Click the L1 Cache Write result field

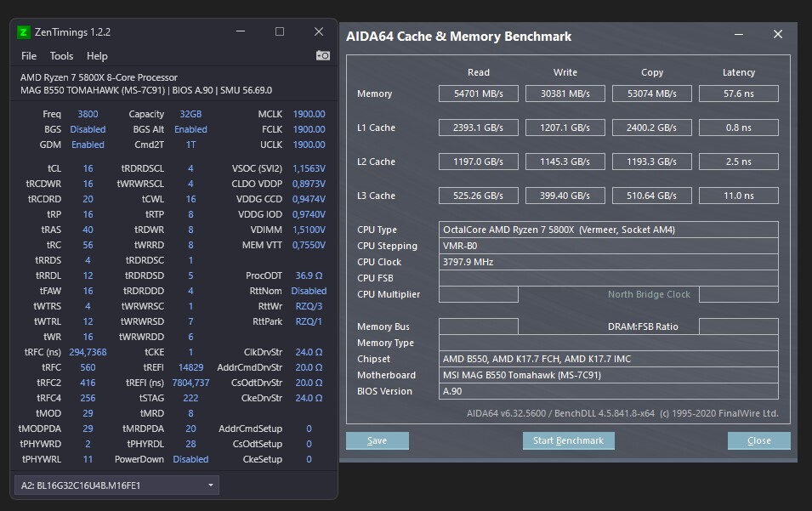coord(565,128)
